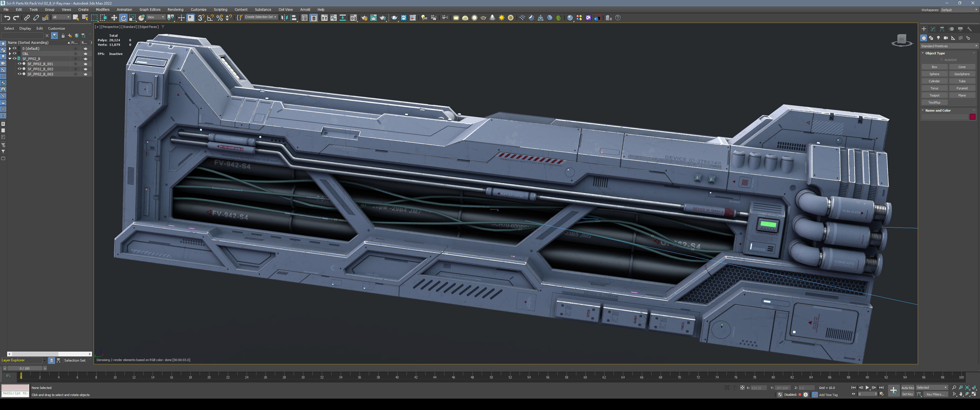Click the object color swatch
Viewport: 980px width, 410px height.
click(x=972, y=117)
